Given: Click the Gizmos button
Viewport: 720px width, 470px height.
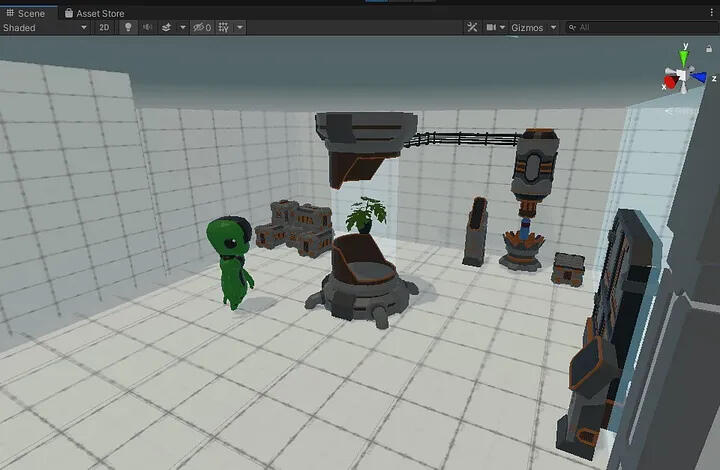Looking at the screenshot, I should point(527,28).
